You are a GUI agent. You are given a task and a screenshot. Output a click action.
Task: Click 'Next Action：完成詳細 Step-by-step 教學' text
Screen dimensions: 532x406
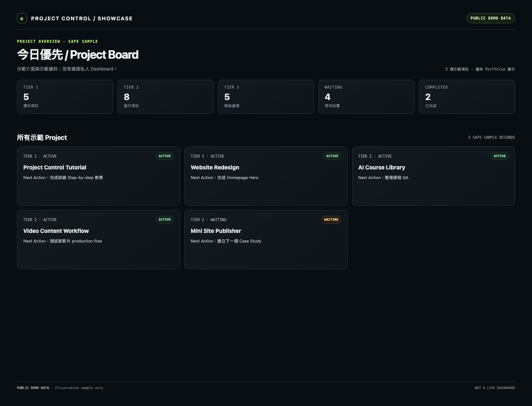coord(63,178)
